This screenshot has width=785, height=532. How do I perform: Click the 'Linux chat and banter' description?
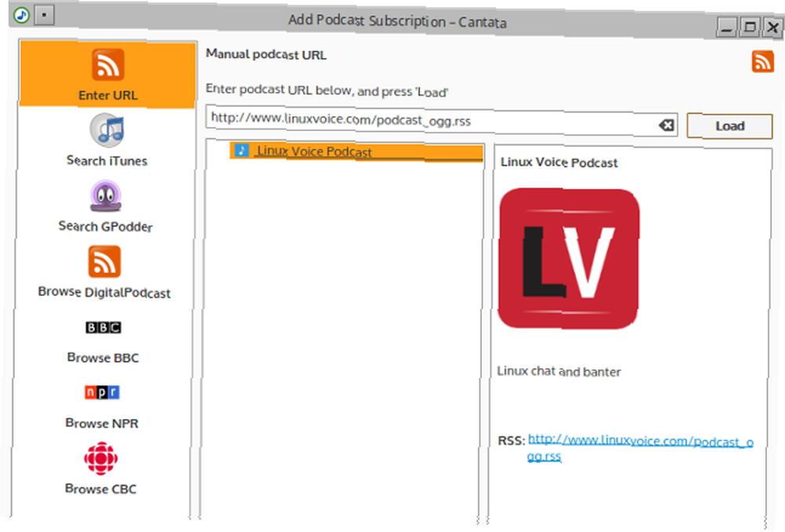click(x=559, y=371)
